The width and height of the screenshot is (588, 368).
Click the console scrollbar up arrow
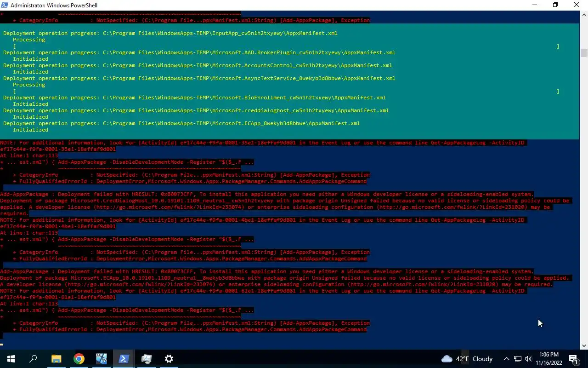pos(583,15)
